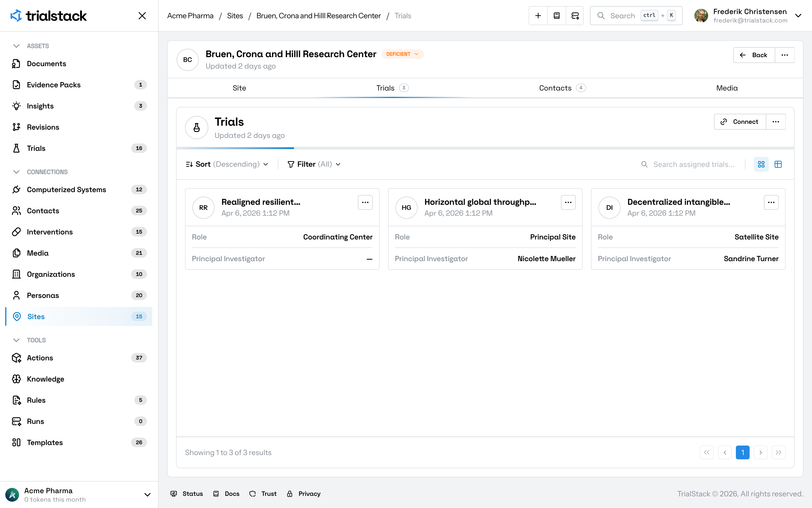This screenshot has width=812, height=508.
Task: Open Evidence Packs section
Action: [79, 85]
